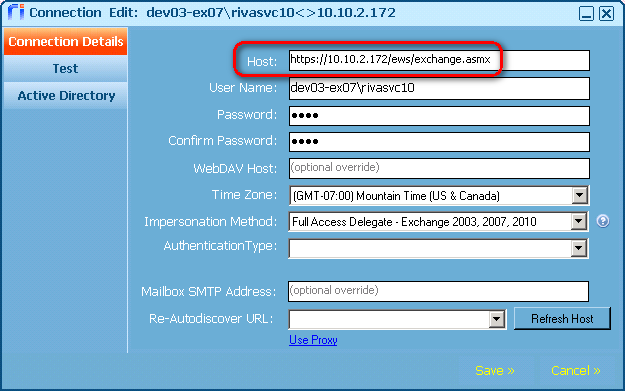This screenshot has width=625, height=391.
Task: Click the Time Zone label
Action: [244, 195]
